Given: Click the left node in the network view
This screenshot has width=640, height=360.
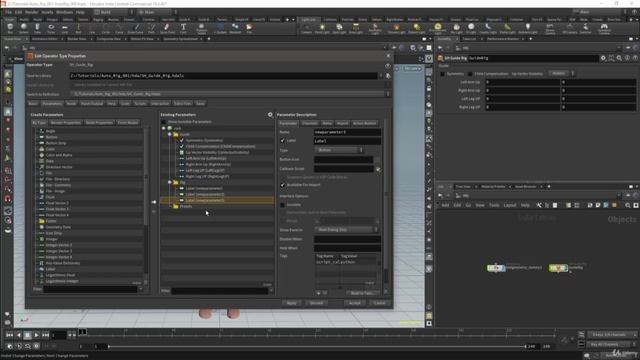Looking at the screenshot, I should [496, 268].
